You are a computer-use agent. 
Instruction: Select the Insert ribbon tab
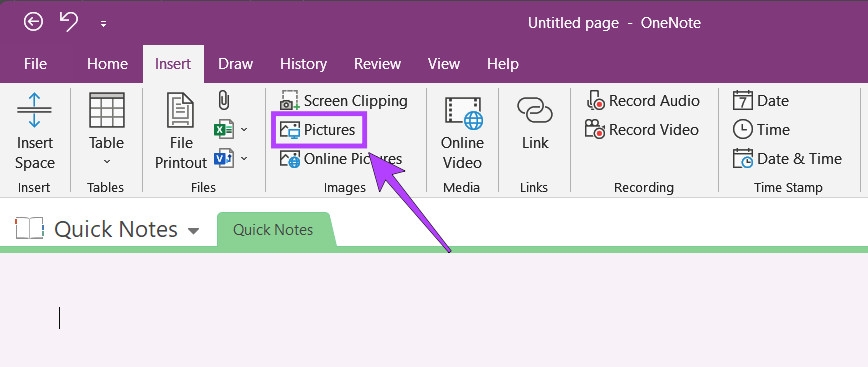click(173, 64)
